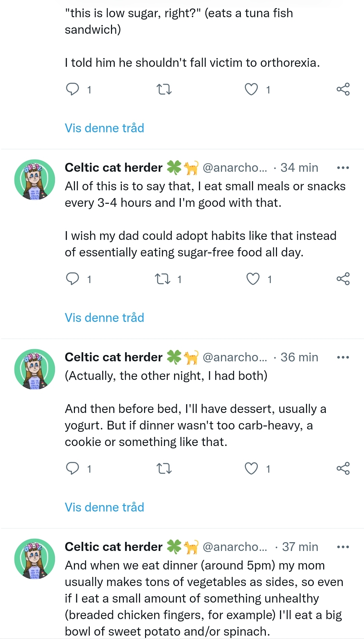The width and height of the screenshot is (364, 639).
Task: Retweet the small meals or snacks tweet
Action: (163, 279)
